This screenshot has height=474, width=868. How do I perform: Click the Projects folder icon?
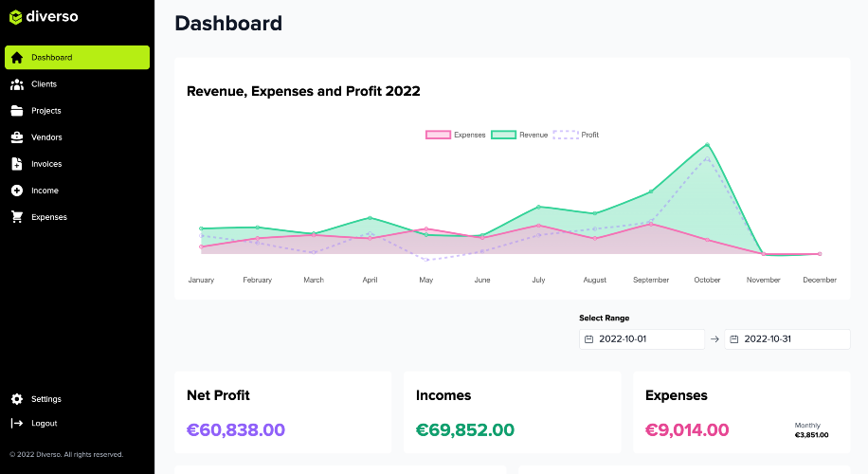(x=17, y=111)
